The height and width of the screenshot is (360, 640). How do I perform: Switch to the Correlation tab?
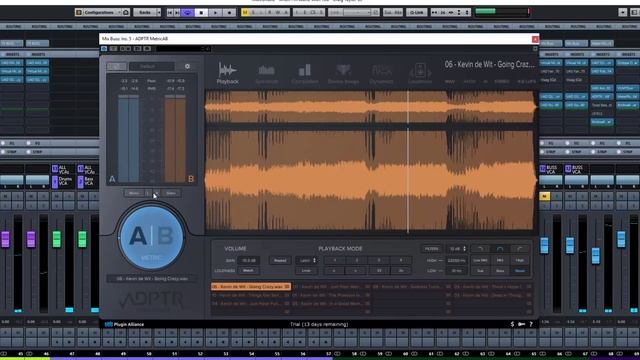(304, 74)
